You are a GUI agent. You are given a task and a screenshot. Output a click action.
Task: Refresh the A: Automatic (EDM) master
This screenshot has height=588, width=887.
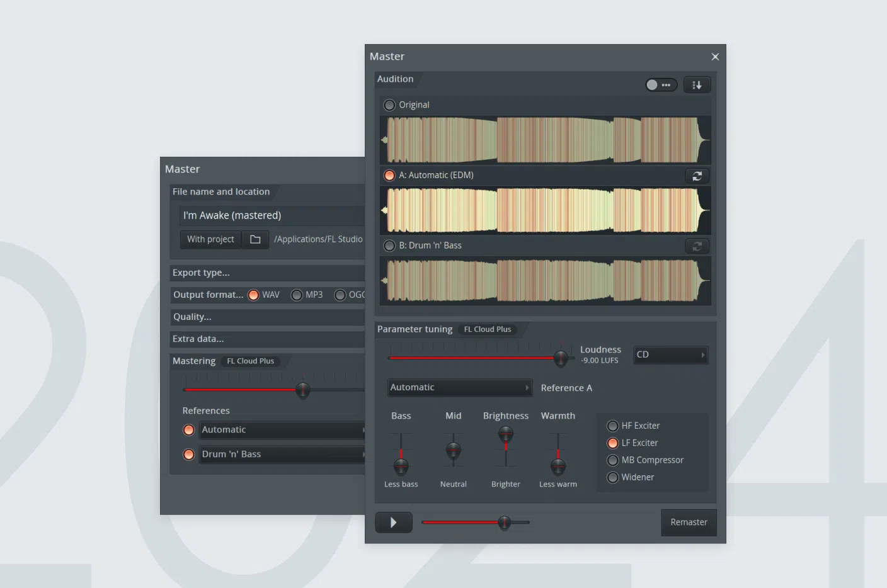pos(697,176)
